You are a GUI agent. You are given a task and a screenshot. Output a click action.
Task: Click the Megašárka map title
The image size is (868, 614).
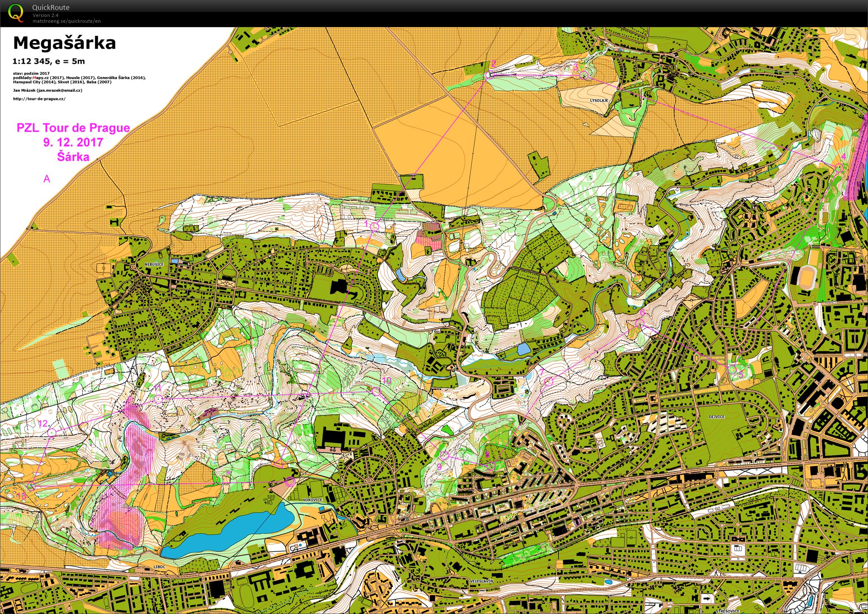(64, 43)
